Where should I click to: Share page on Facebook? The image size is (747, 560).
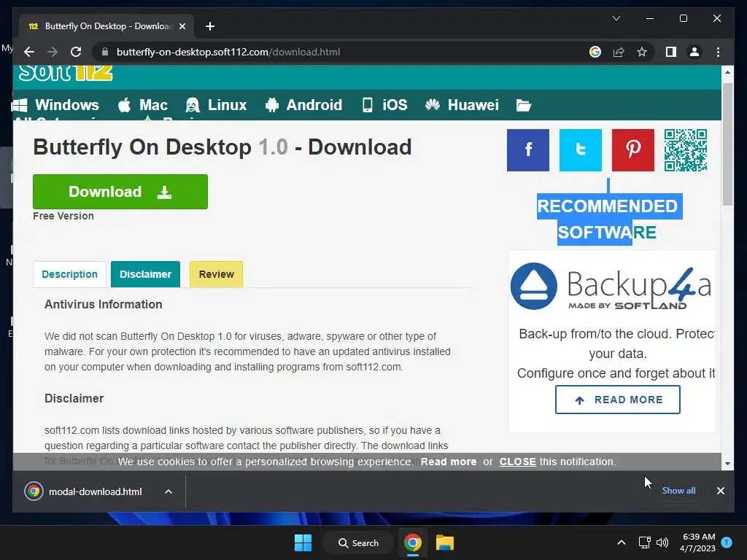(x=528, y=150)
